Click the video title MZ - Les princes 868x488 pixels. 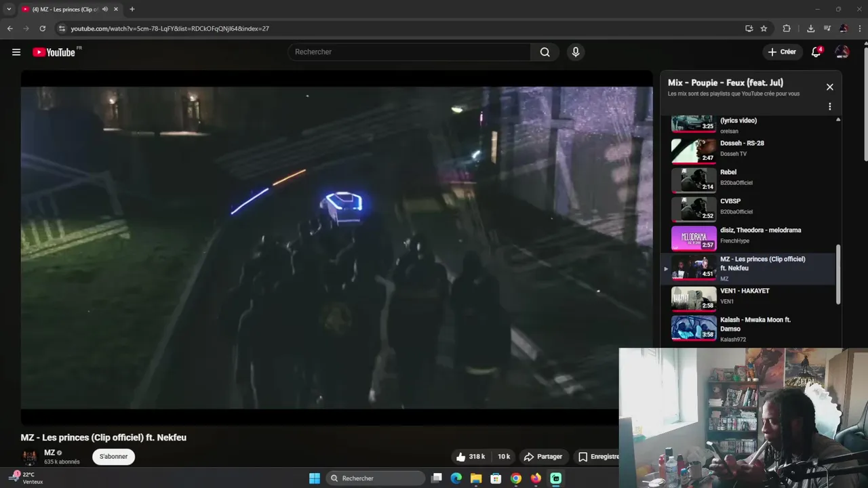[x=104, y=438]
